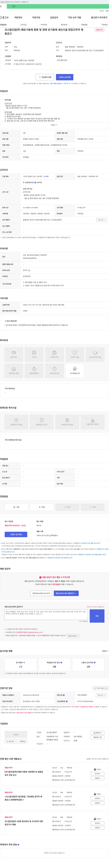Open job posting 25톤 탱크로리 및 카고트럭
This screenshot has height=868, width=109.
24,823
